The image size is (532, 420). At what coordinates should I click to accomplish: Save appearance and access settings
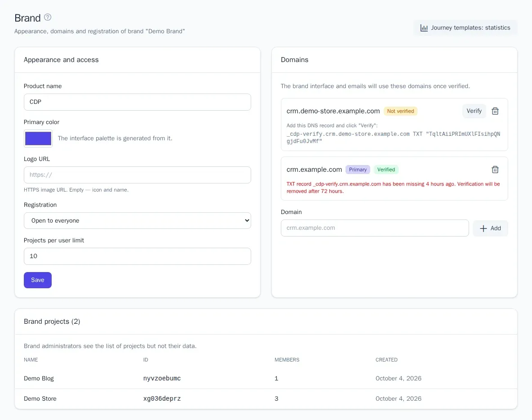[38, 280]
